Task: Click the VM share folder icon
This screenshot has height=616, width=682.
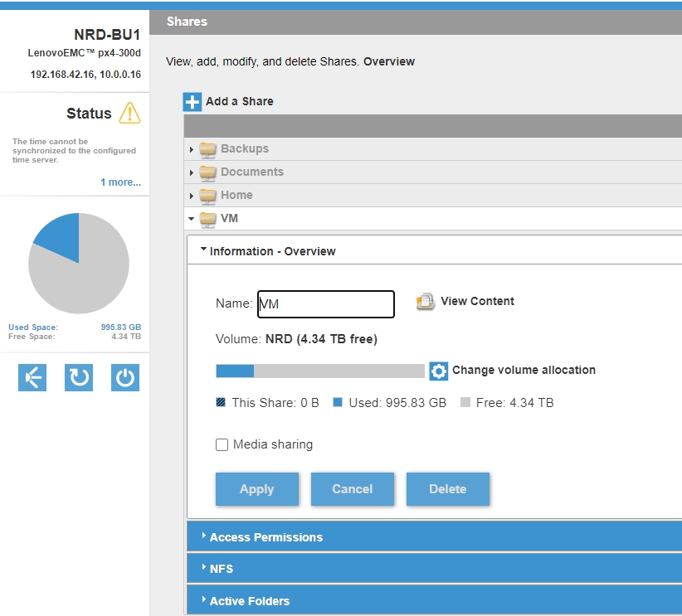Action: (x=208, y=219)
